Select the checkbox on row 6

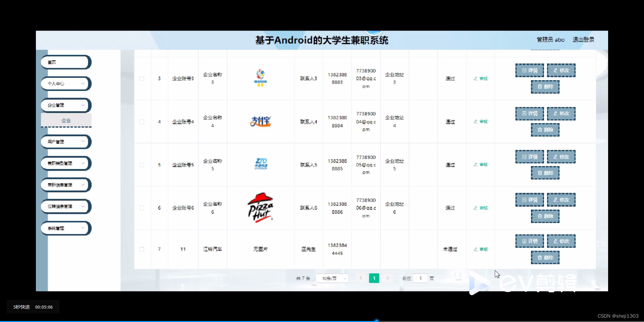(x=142, y=208)
